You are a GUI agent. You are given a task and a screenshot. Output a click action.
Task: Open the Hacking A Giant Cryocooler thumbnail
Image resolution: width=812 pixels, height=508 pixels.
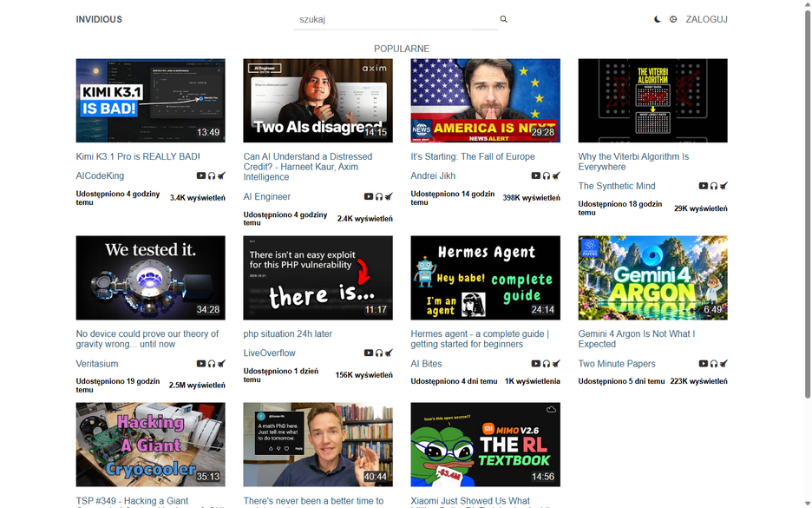[151, 445]
